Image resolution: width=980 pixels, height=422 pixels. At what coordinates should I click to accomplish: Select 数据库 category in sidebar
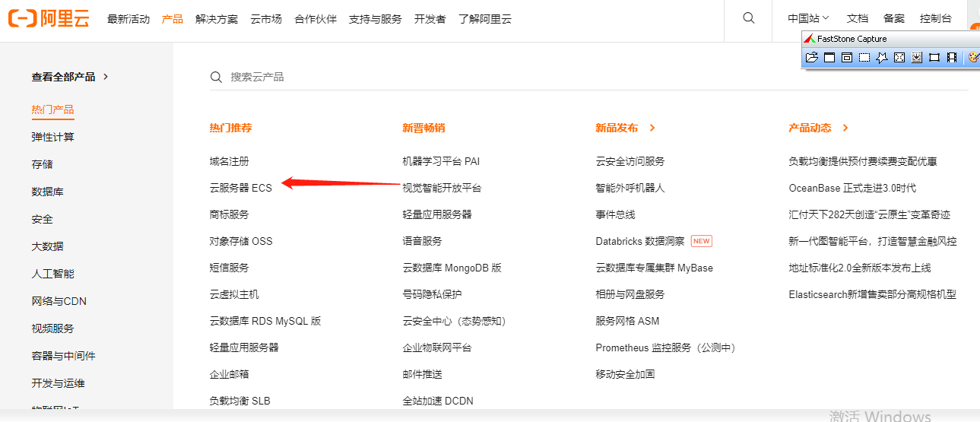(47, 192)
